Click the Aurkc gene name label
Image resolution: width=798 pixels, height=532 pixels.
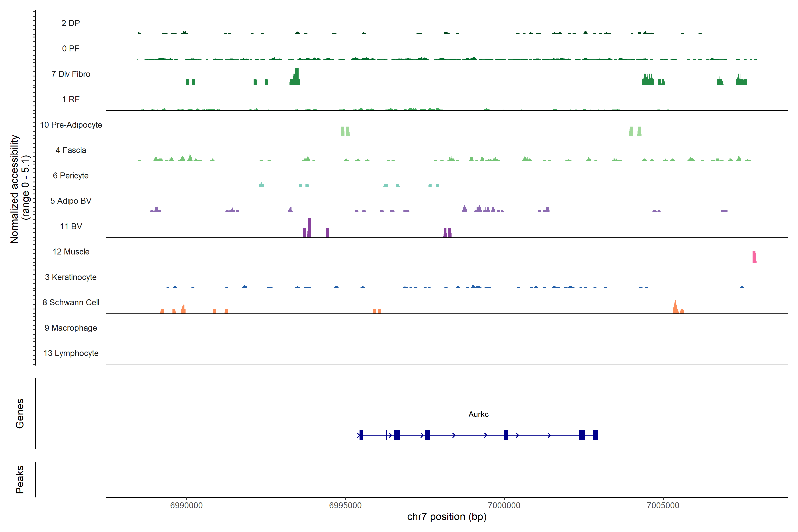478,414
